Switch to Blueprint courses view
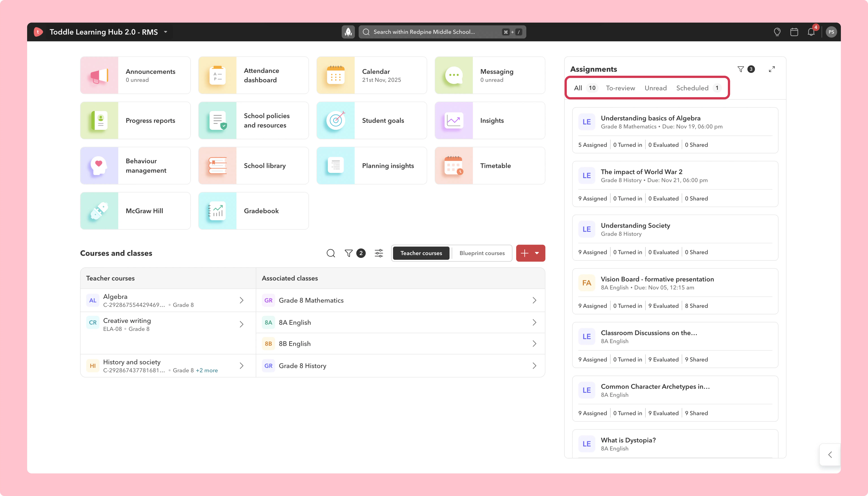This screenshot has height=496, width=868. [482, 253]
